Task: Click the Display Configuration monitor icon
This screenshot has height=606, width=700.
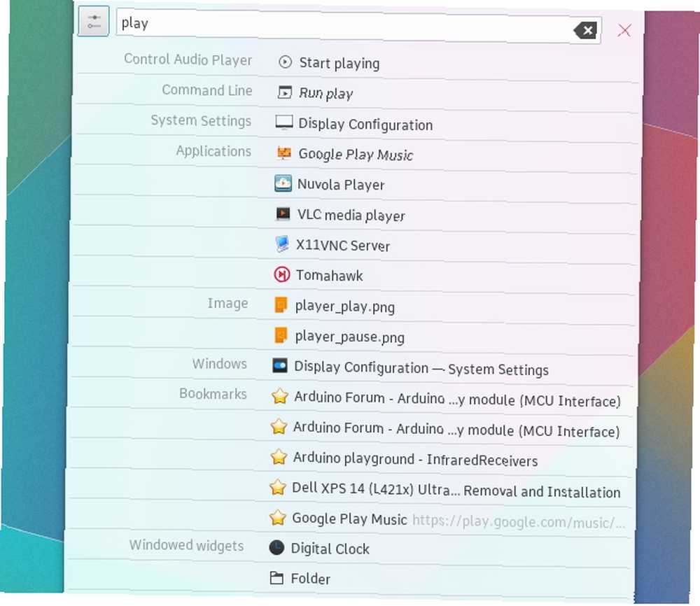Action: pyautogui.click(x=284, y=122)
